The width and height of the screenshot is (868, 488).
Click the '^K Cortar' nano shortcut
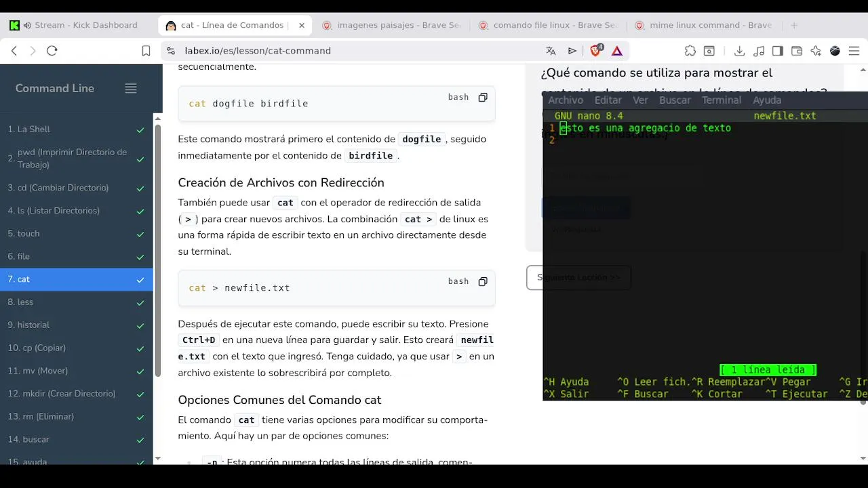pos(717,394)
